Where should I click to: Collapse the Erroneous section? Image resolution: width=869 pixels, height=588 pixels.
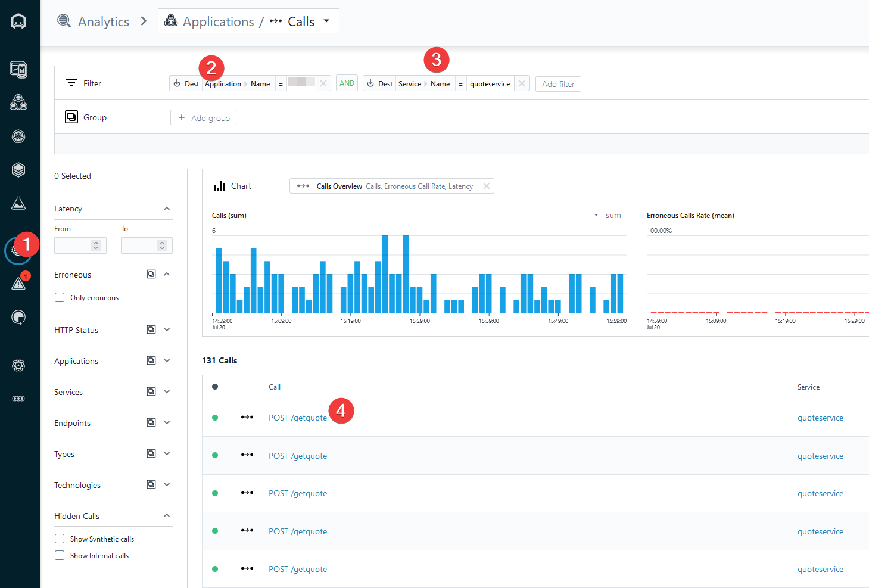[x=167, y=274]
